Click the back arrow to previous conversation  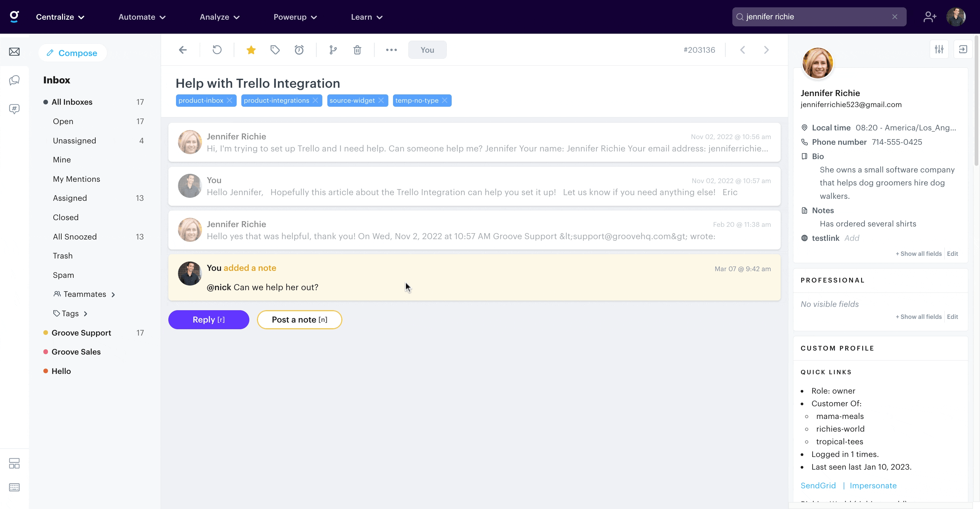click(183, 50)
